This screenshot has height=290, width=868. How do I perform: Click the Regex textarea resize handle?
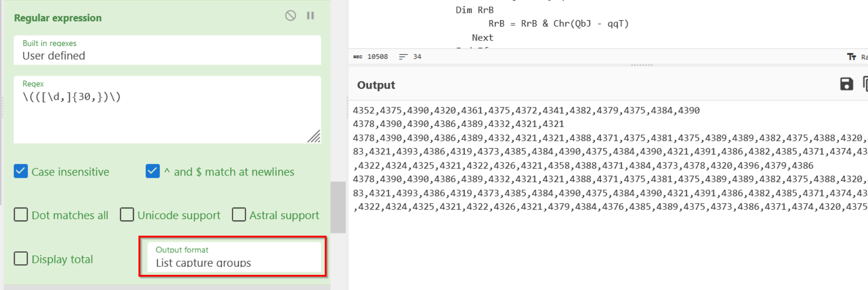314,136
